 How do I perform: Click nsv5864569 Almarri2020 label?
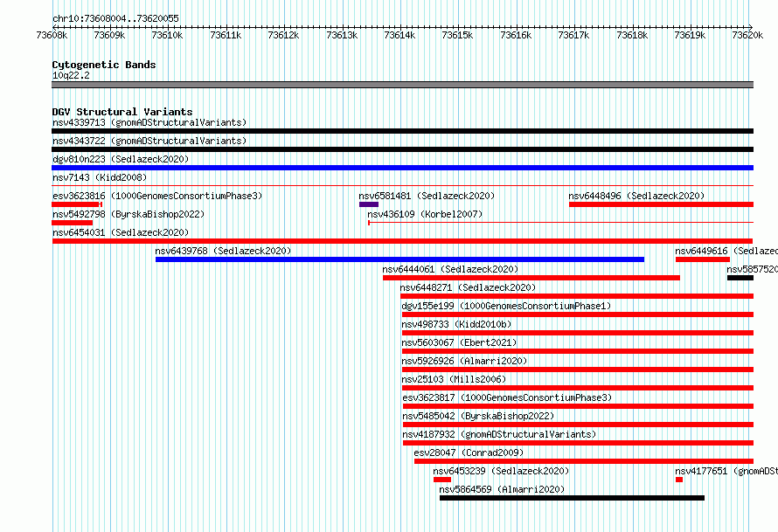pyautogui.click(x=502, y=489)
